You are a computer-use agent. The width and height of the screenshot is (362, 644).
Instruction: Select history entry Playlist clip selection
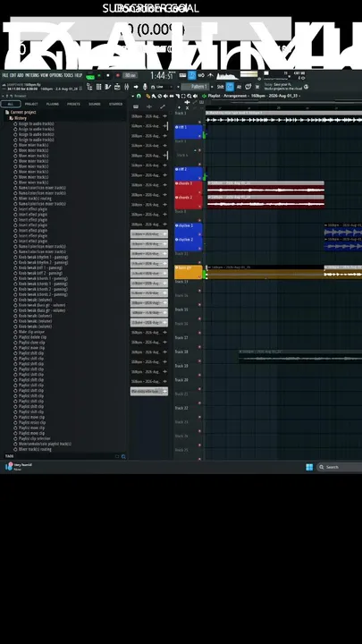point(35,438)
